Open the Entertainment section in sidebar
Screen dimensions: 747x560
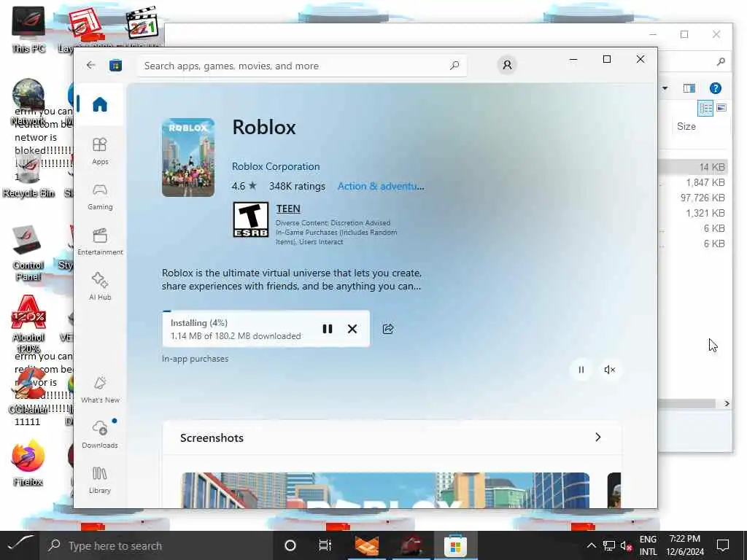tap(99, 241)
